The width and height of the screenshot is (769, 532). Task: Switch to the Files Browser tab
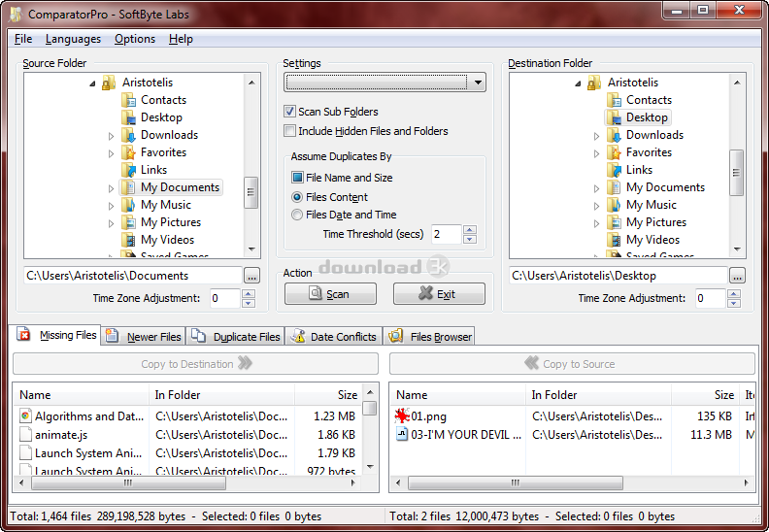coord(429,336)
